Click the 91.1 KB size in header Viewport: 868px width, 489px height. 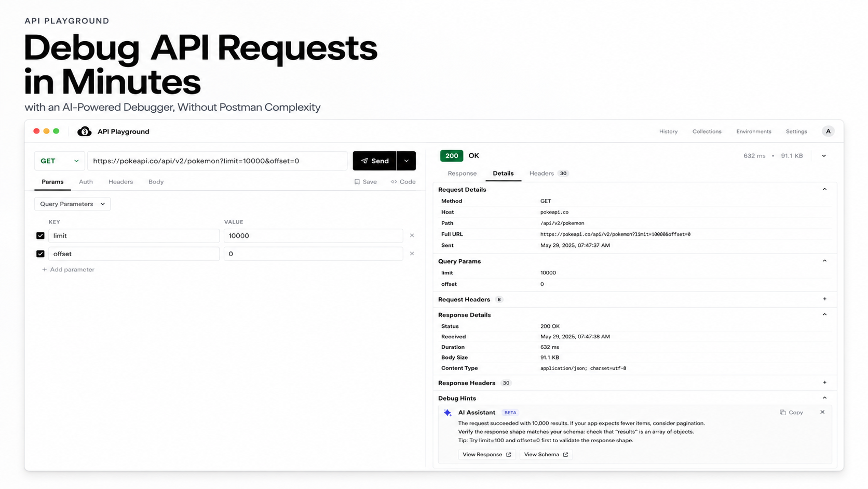[x=792, y=156]
